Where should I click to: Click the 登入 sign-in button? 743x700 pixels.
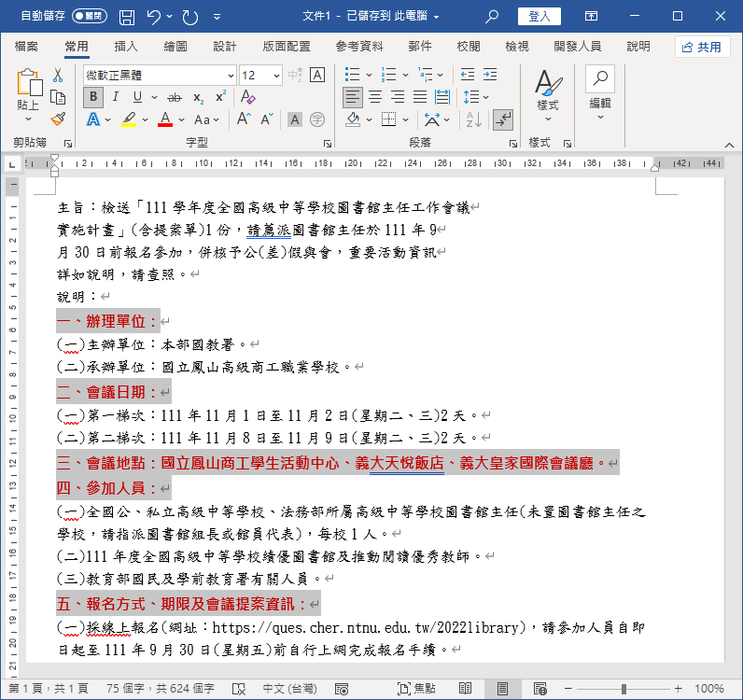click(x=540, y=17)
